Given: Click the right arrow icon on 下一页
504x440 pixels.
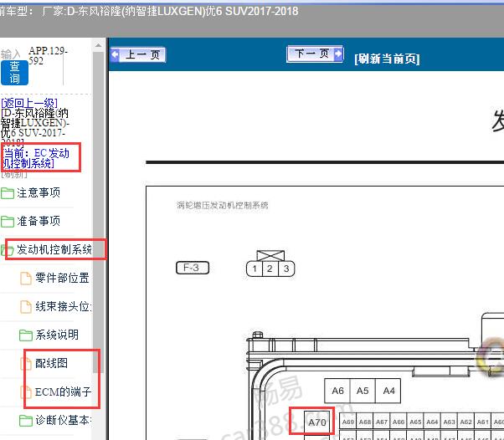Looking at the screenshot, I should pyautogui.click(x=338, y=54).
